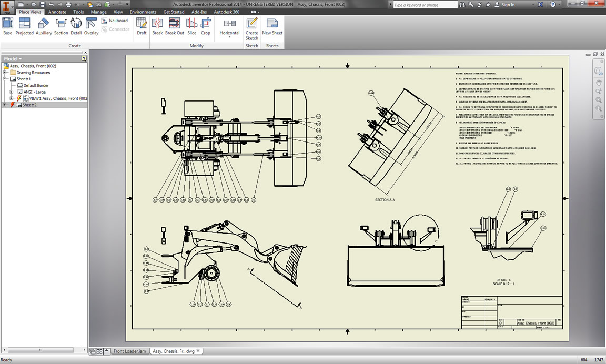Open the Model browser dropdown
Screen dimensions: 606x364
13,59
